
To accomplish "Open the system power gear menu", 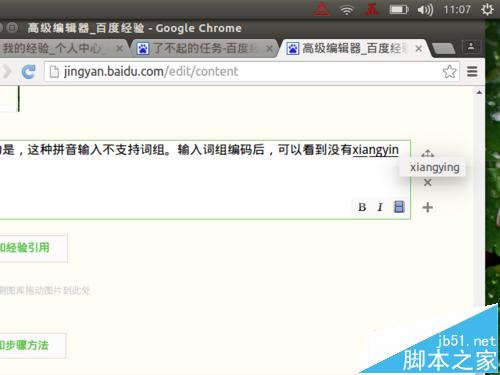I will coord(487,9).
